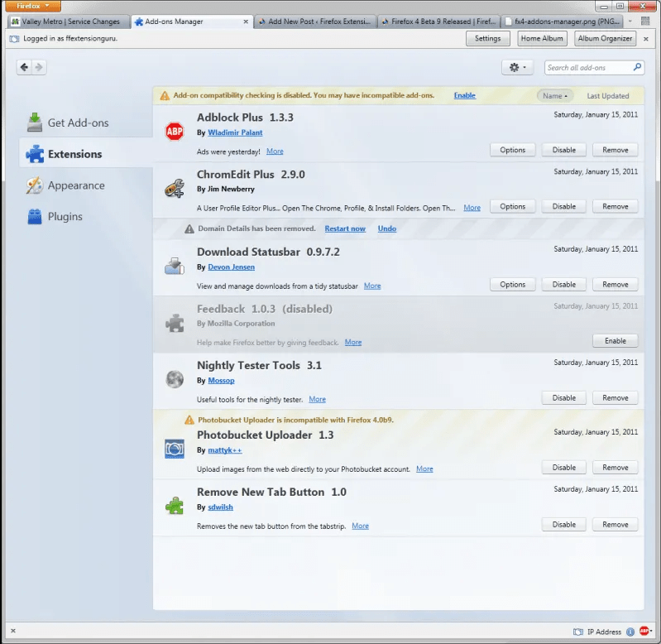
Task: Open the list all tabs dropdown
Action: pos(630,21)
